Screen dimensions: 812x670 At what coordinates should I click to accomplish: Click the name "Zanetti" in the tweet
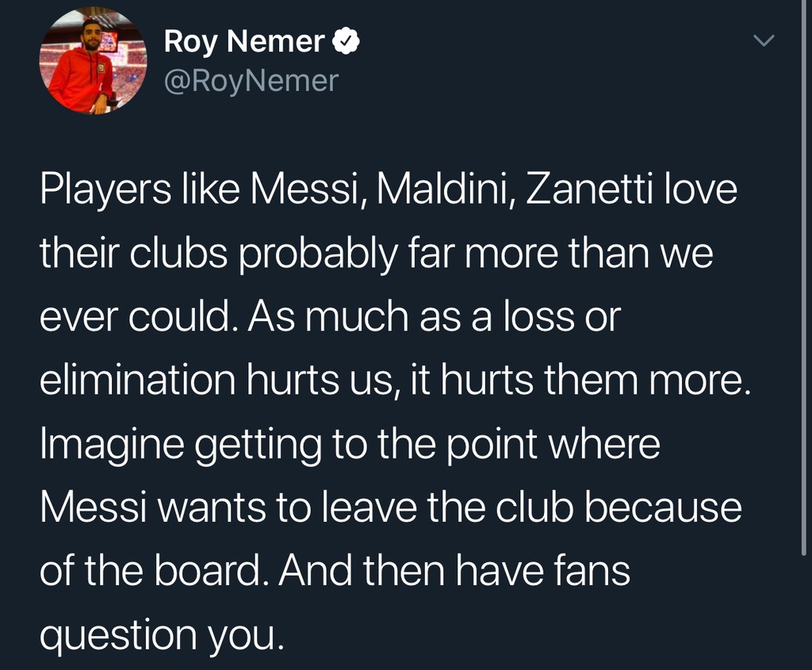tap(589, 190)
